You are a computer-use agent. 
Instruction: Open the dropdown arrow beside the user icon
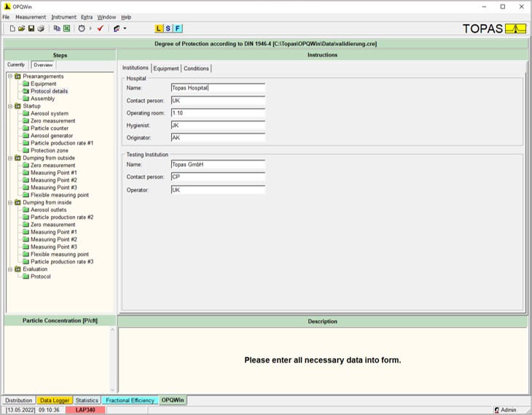(x=125, y=28)
